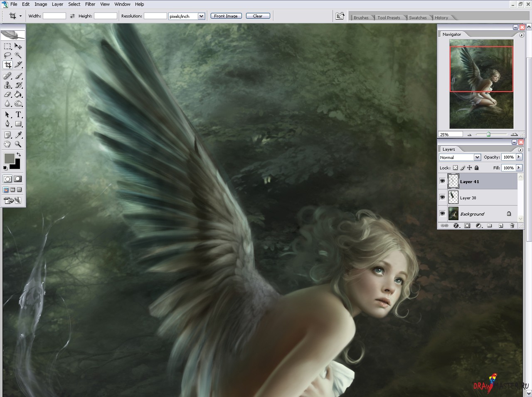Select the Path Selection tool
The height and width of the screenshot is (397, 532).
click(7, 115)
